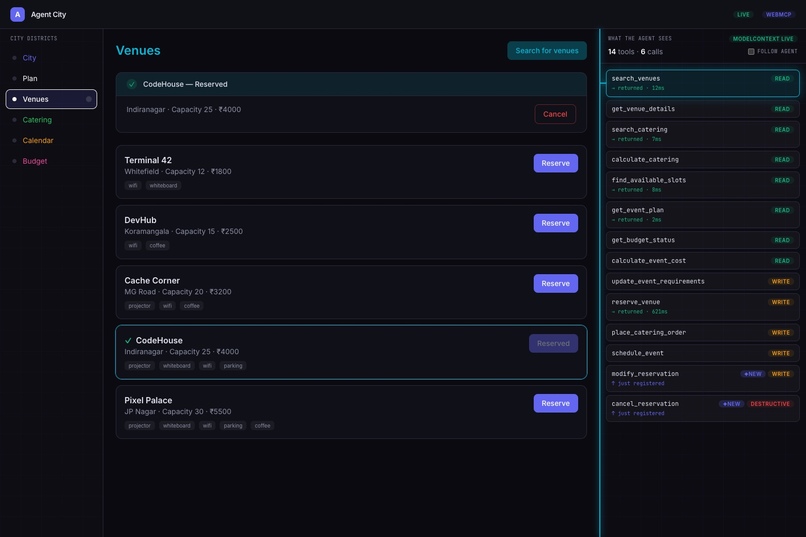Select the update_event_requirements tool entry
806x537 pixels.
click(x=702, y=282)
